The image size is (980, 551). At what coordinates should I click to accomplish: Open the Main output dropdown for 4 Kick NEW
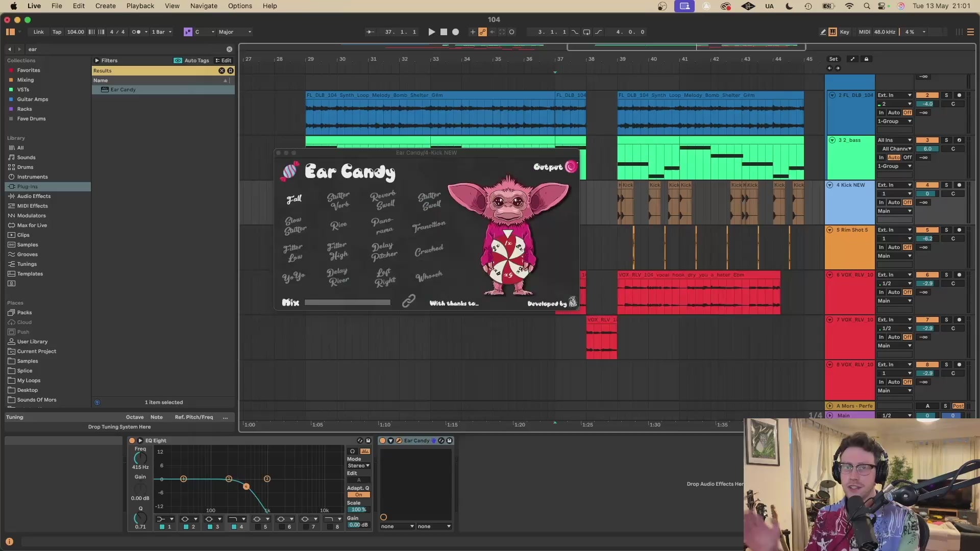[895, 211]
